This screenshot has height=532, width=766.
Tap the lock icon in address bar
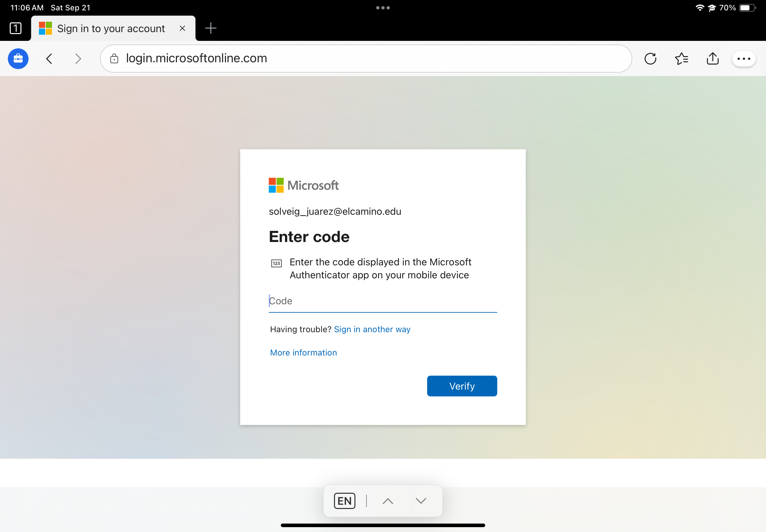[x=114, y=59]
